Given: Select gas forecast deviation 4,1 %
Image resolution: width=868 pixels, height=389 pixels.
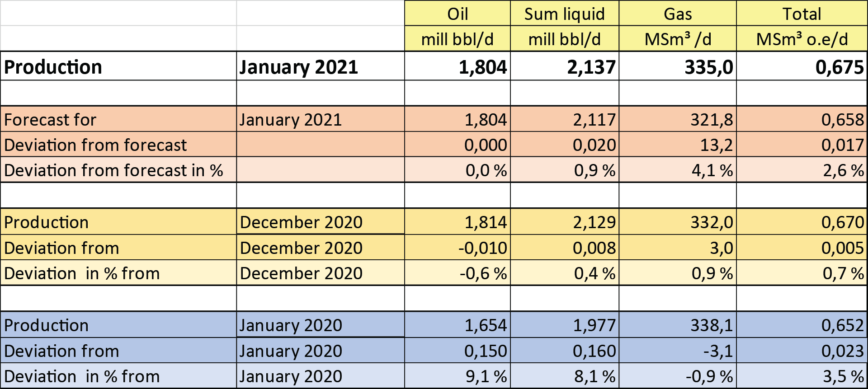Looking at the screenshot, I should tap(678, 170).
